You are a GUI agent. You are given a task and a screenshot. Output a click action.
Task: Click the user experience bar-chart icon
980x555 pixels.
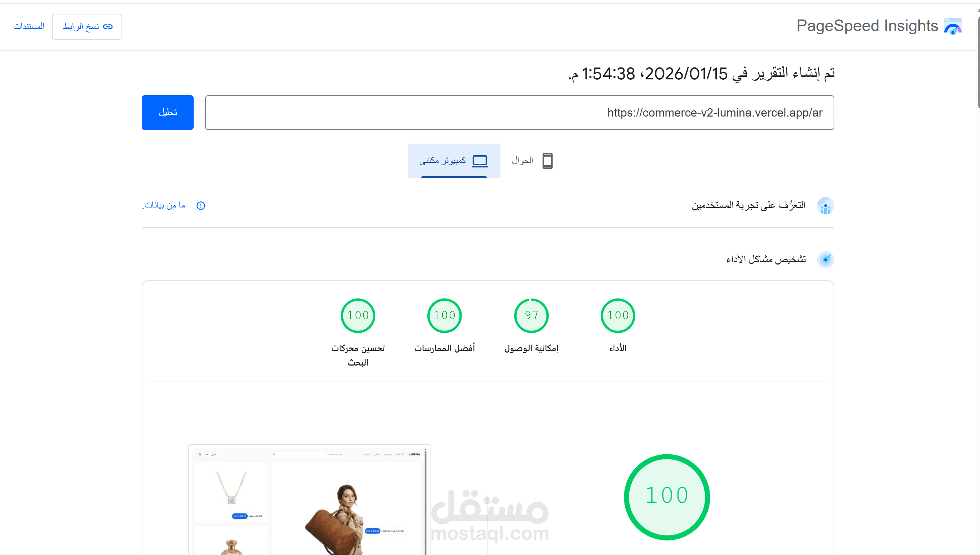click(826, 206)
